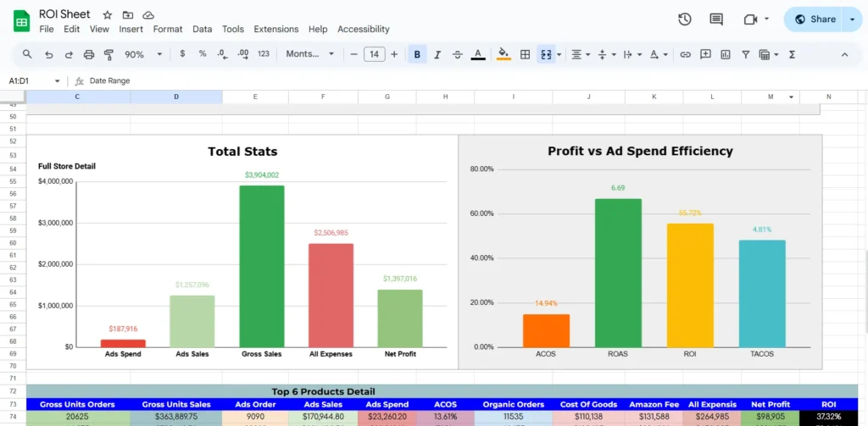Star the ROI Sheet document
Viewport: 868px width, 426px height.
(108, 15)
